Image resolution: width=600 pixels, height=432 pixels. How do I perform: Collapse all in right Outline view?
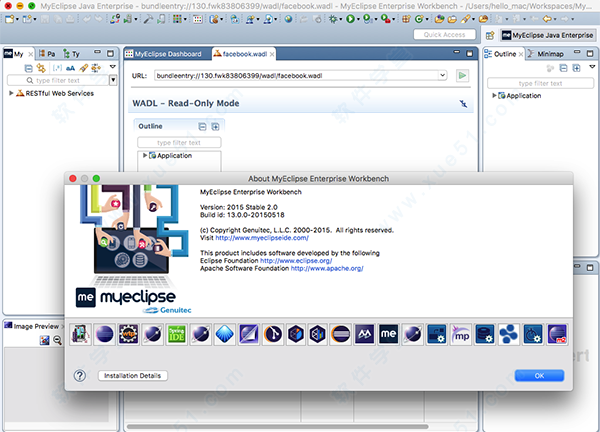click(x=563, y=68)
